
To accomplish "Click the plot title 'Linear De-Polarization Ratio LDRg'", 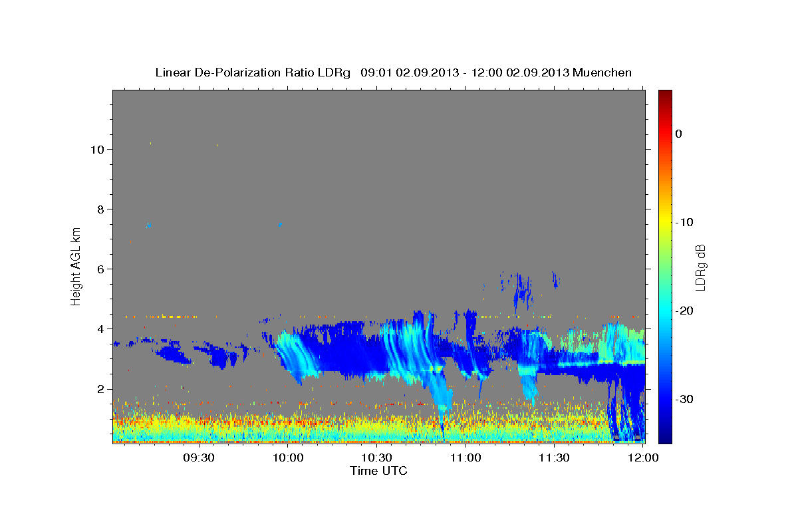I will coord(252,72).
